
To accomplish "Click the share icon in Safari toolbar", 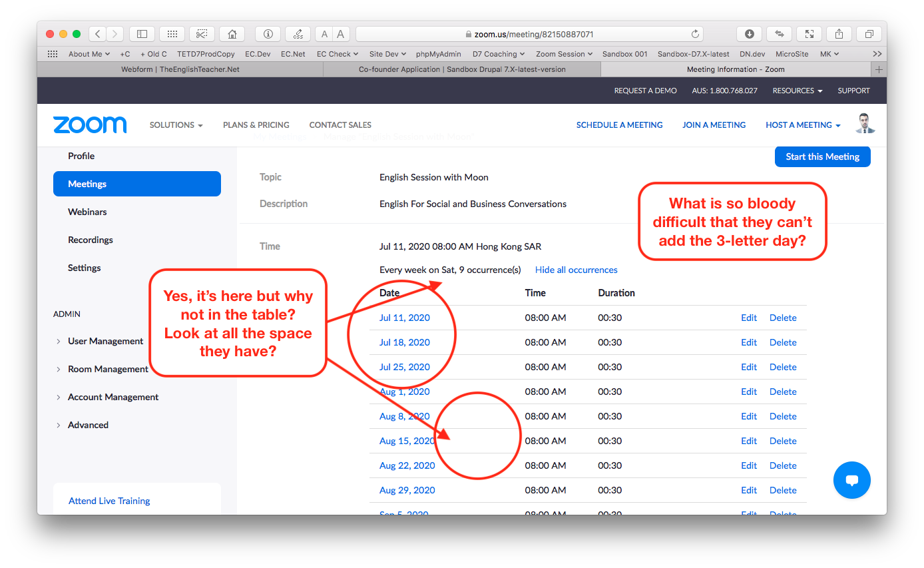I will 839,34.
